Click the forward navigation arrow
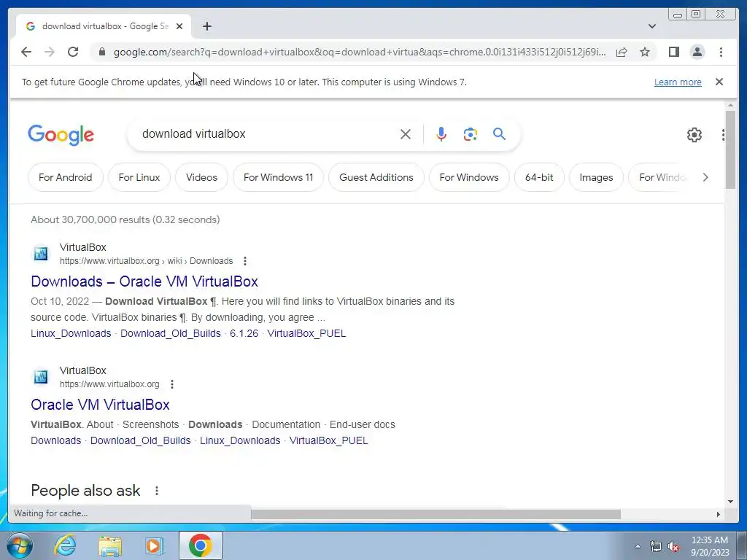Screen dimensions: 747x560 [x=50, y=52]
